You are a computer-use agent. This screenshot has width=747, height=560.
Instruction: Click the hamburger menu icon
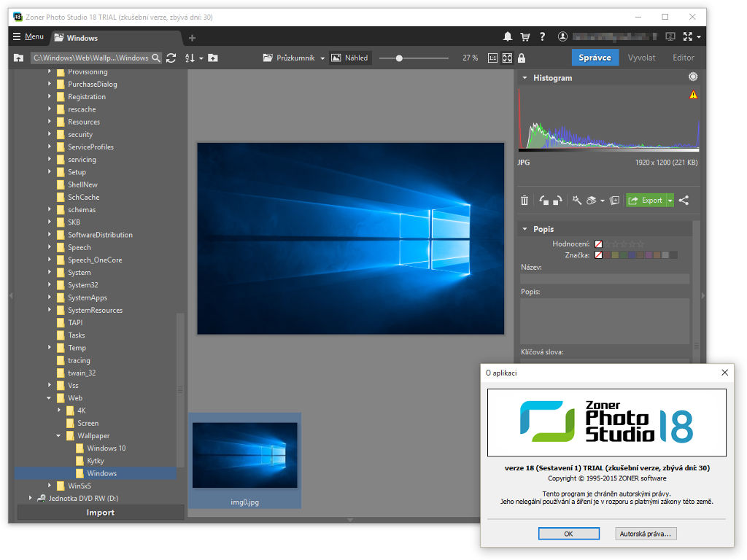point(17,36)
